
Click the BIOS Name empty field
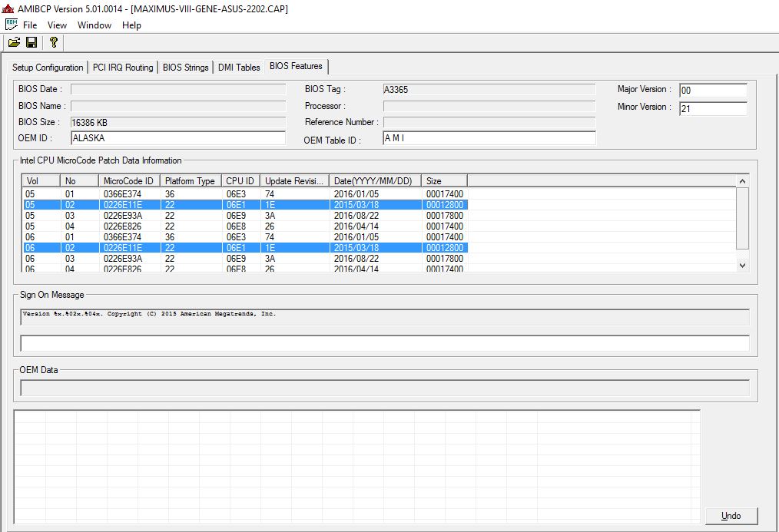pos(178,106)
